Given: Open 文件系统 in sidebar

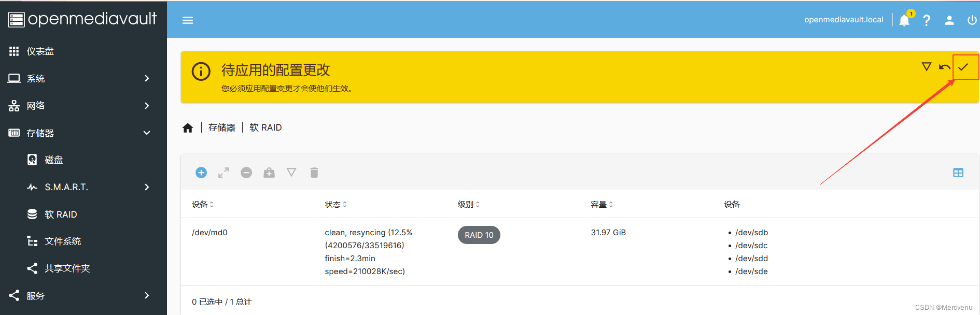Looking at the screenshot, I should coord(83,241).
